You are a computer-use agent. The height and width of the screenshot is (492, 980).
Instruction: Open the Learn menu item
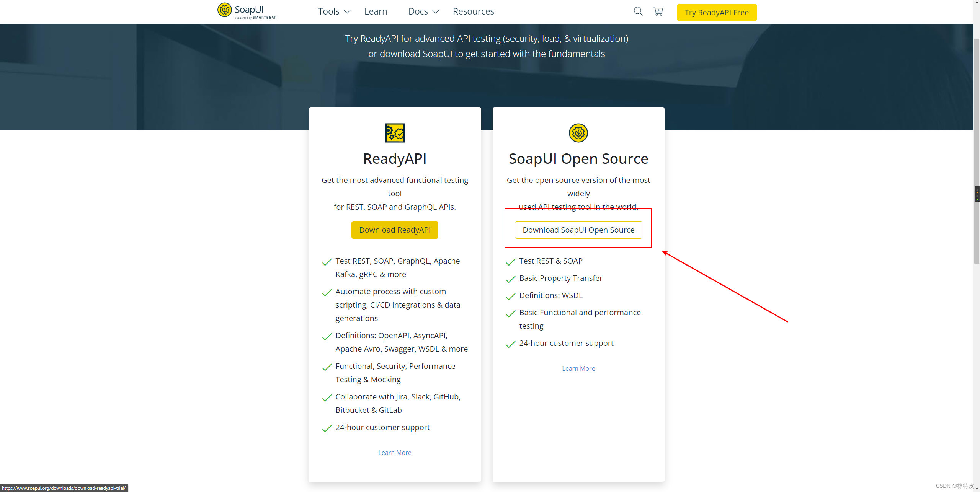tap(376, 11)
